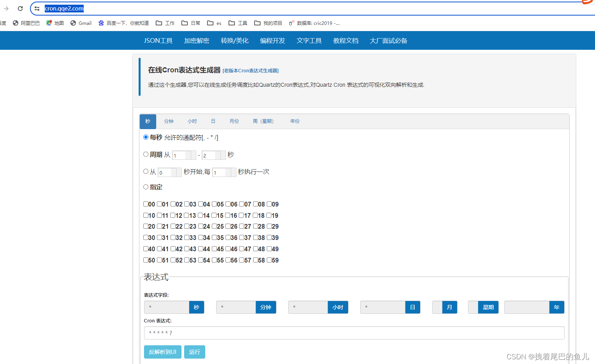Click the 秒执行一次 interval spinner
595x364 pixels.
tap(224, 172)
